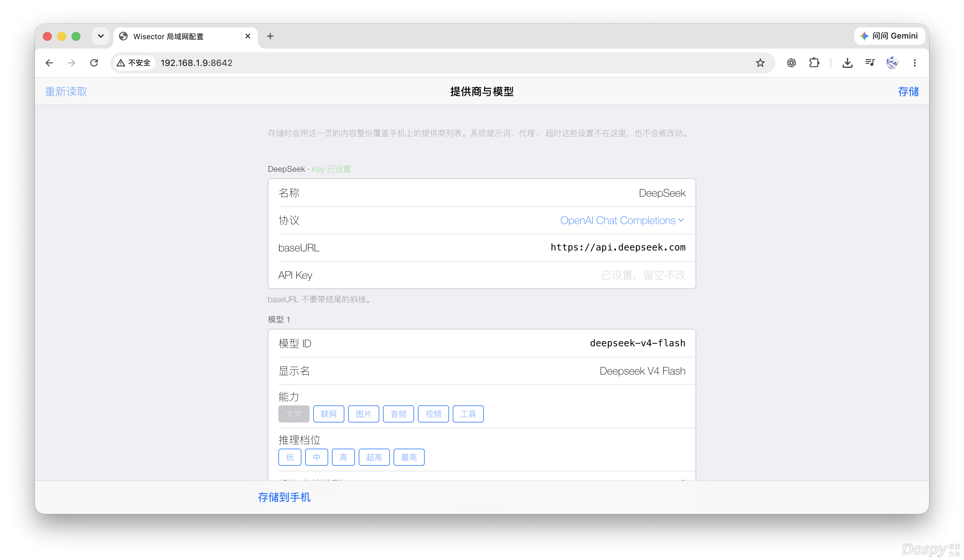Close the Wisector tab
Viewport: 964px width, 560px height.
point(248,36)
